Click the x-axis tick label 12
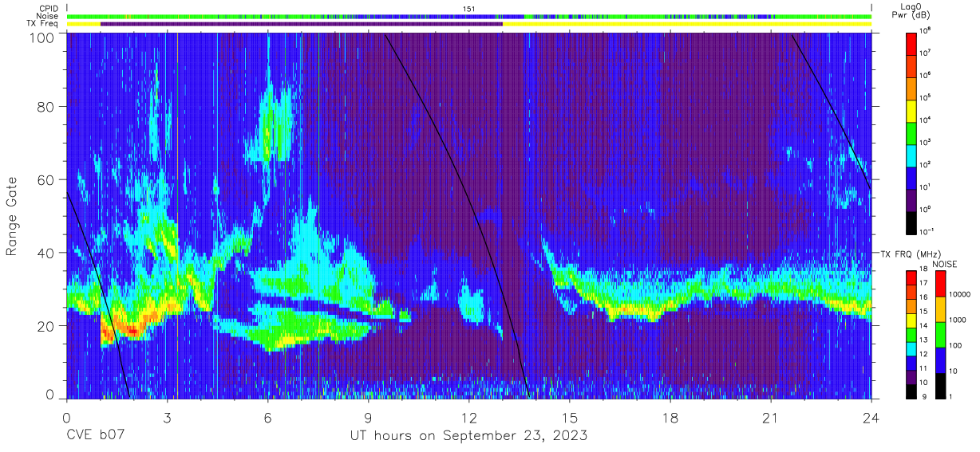The image size is (980, 452). (468, 417)
